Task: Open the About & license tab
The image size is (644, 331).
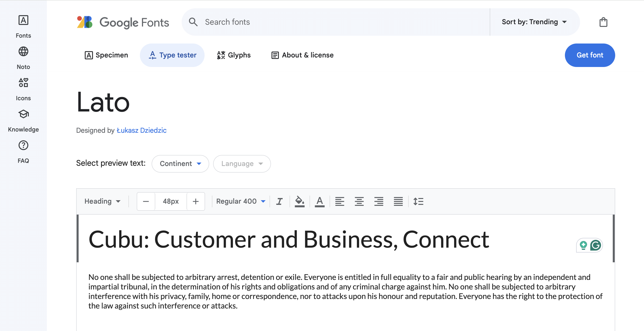Action: pyautogui.click(x=302, y=55)
